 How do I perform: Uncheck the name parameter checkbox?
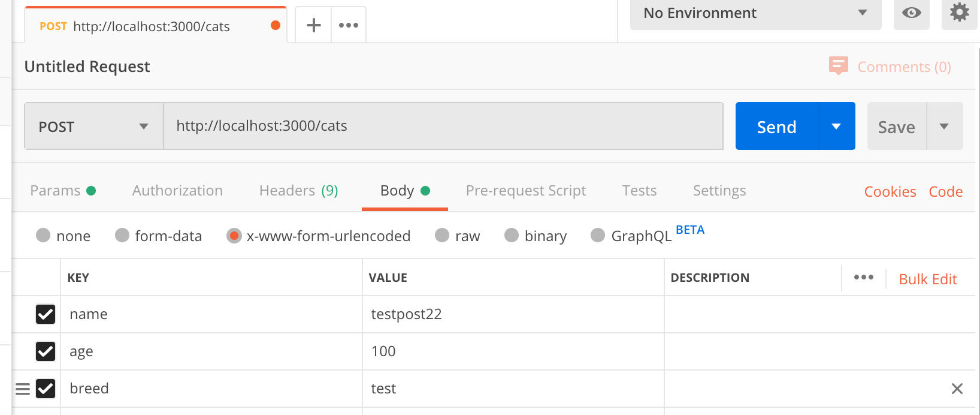pyautogui.click(x=46, y=314)
